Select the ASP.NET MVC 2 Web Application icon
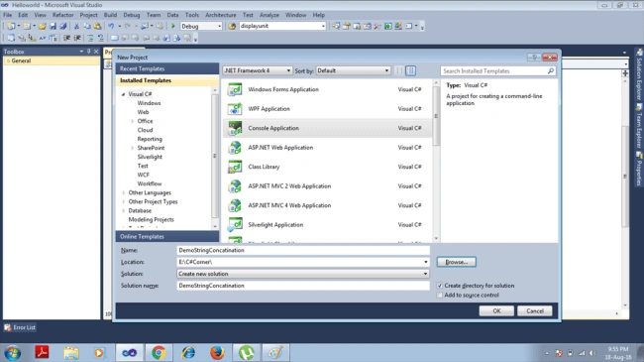The image size is (644, 362). tap(235, 185)
